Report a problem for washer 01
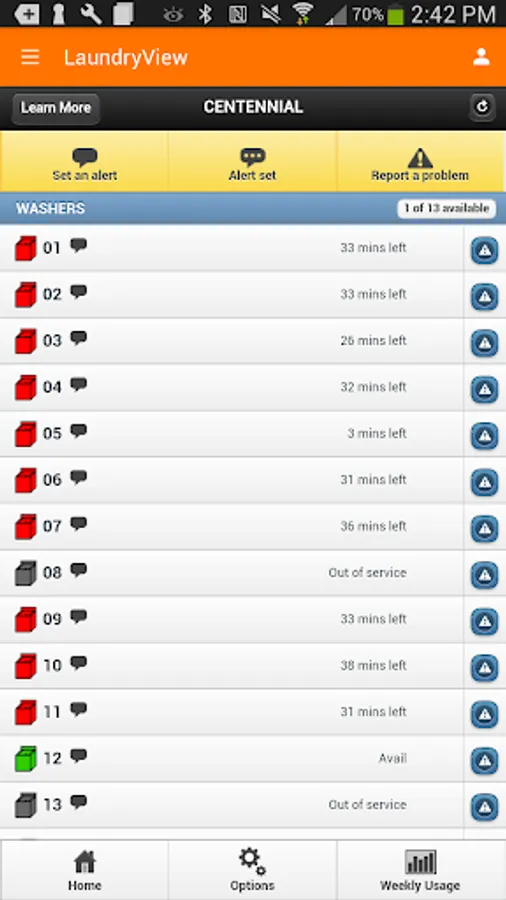 (485, 250)
